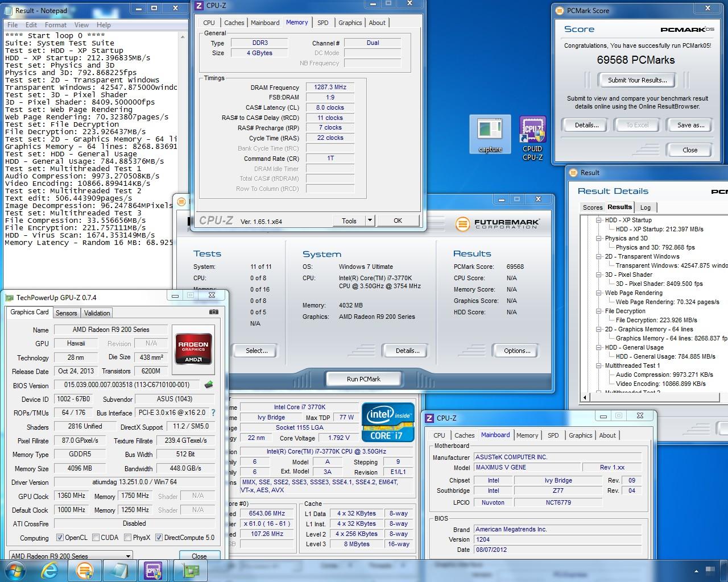
Task: Collapse the Physics and 3D node
Action: click(x=598, y=238)
